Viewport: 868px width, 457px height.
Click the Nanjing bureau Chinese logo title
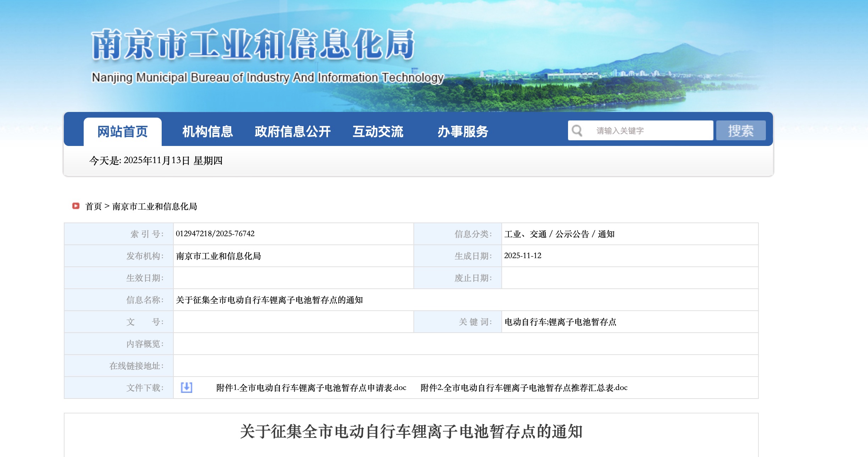(x=253, y=44)
